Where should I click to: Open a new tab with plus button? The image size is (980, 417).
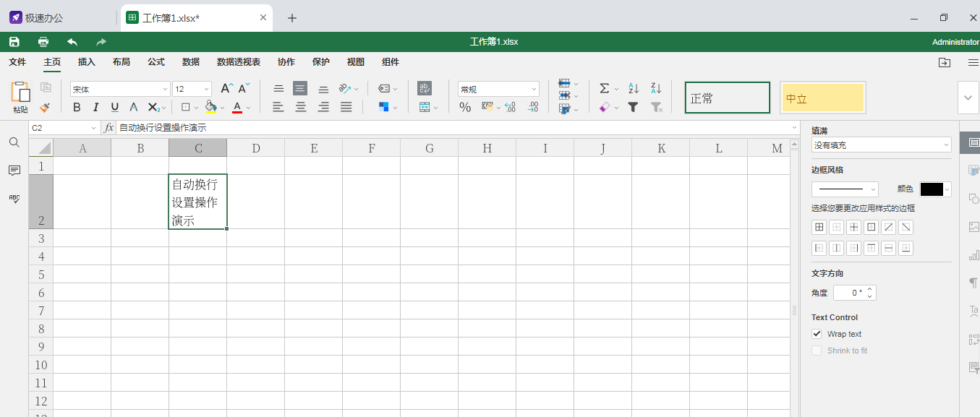point(292,18)
